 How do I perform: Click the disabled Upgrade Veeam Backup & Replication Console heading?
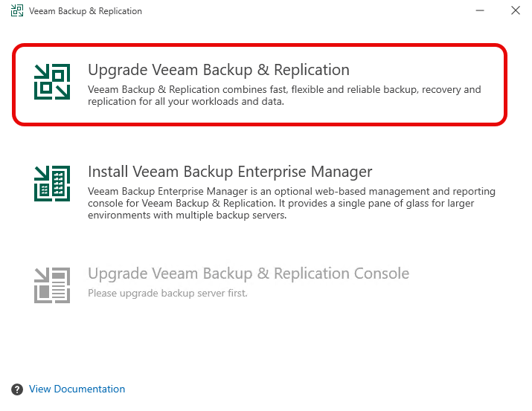click(249, 274)
